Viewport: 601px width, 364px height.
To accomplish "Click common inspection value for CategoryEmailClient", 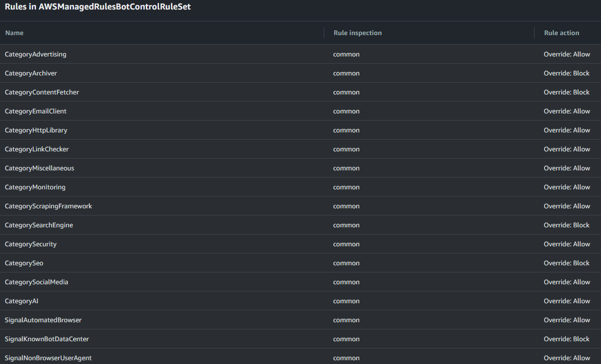I will (x=347, y=111).
